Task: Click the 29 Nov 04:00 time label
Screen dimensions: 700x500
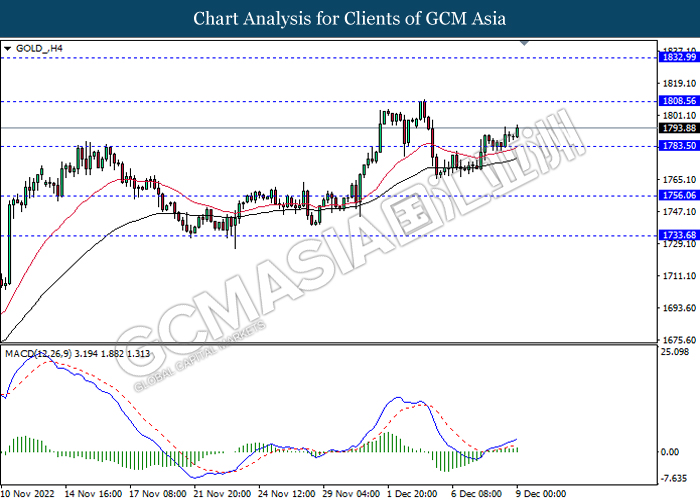Action: pos(351,494)
